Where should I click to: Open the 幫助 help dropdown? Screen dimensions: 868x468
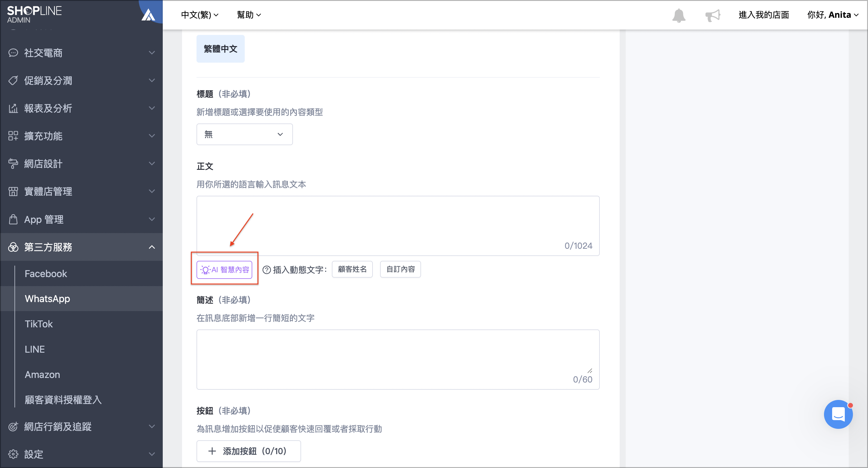tap(249, 15)
